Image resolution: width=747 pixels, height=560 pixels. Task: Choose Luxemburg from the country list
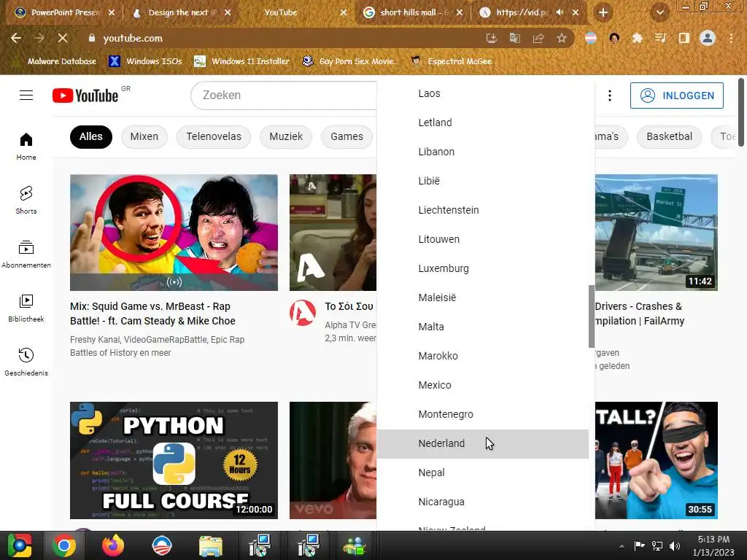483,268
